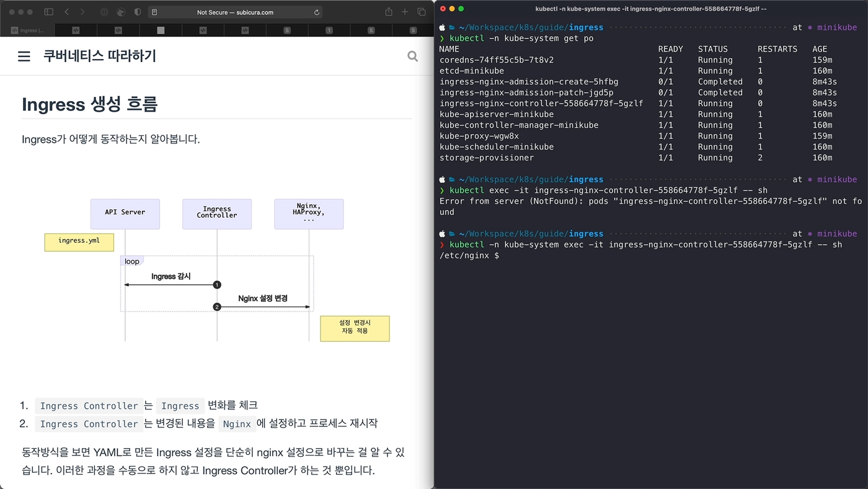
Task: Go back in Safari history
Action: click(x=66, y=12)
